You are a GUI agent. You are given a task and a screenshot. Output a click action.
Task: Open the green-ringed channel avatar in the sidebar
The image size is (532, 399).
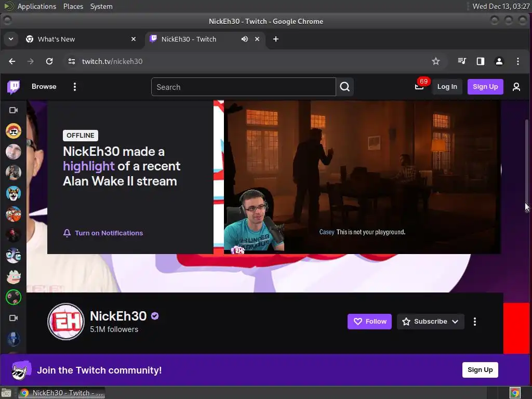click(13, 297)
